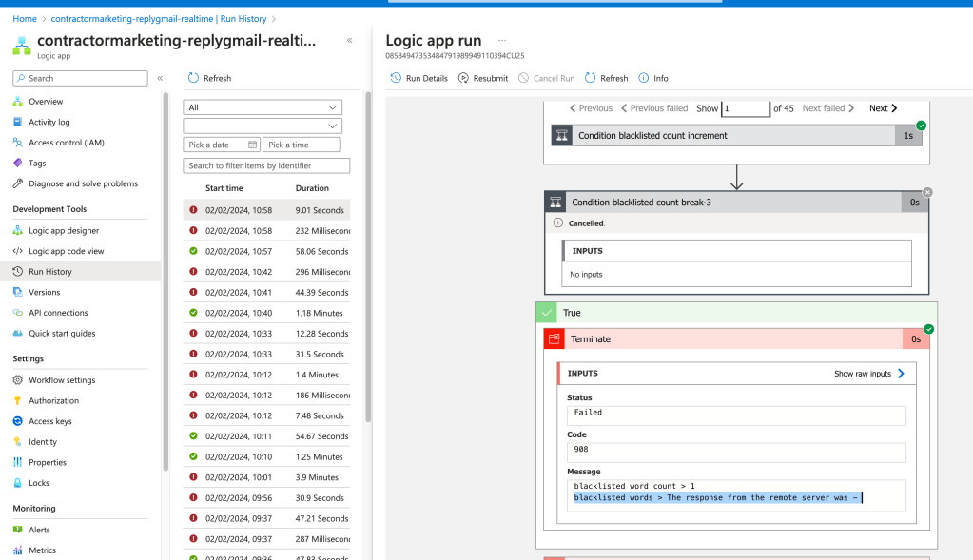Click the Show iteration number field
The width and height of the screenshot is (973, 560).
[x=746, y=107]
